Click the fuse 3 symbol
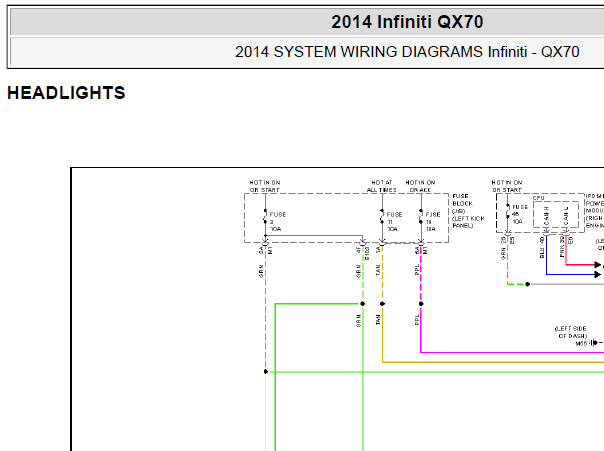The height and width of the screenshot is (451, 604). click(x=265, y=216)
